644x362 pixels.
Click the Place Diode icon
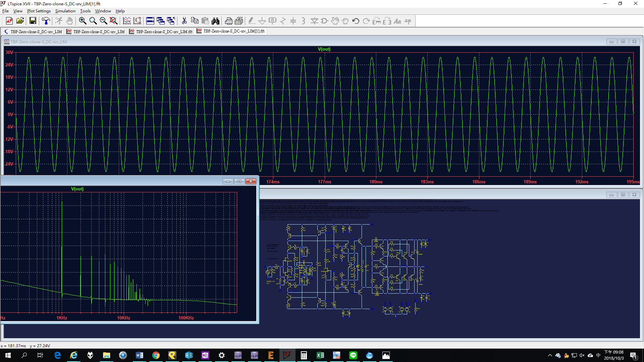pyautogui.click(x=314, y=21)
